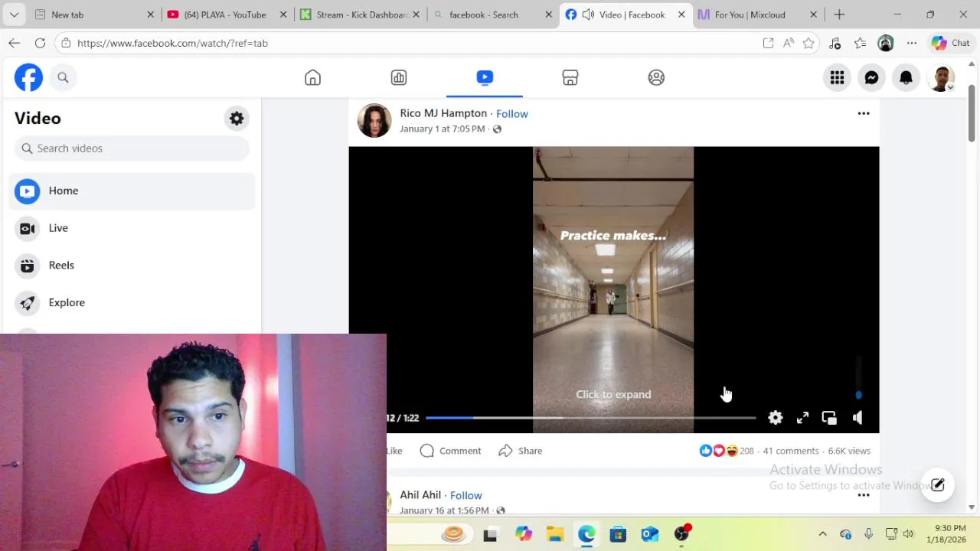Click to expand the playing video
The height and width of the screenshot is (551, 980).
pos(613,394)
